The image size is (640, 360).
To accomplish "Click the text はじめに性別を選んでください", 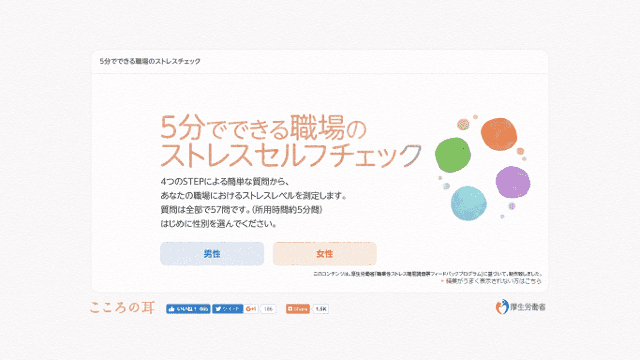I will click(x=219, y=224).
